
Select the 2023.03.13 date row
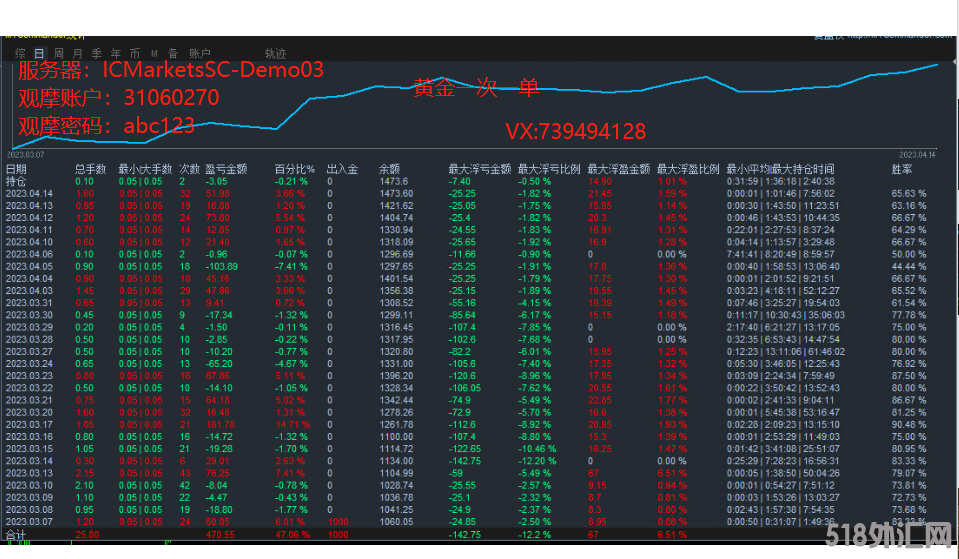(x=29, y=473)
